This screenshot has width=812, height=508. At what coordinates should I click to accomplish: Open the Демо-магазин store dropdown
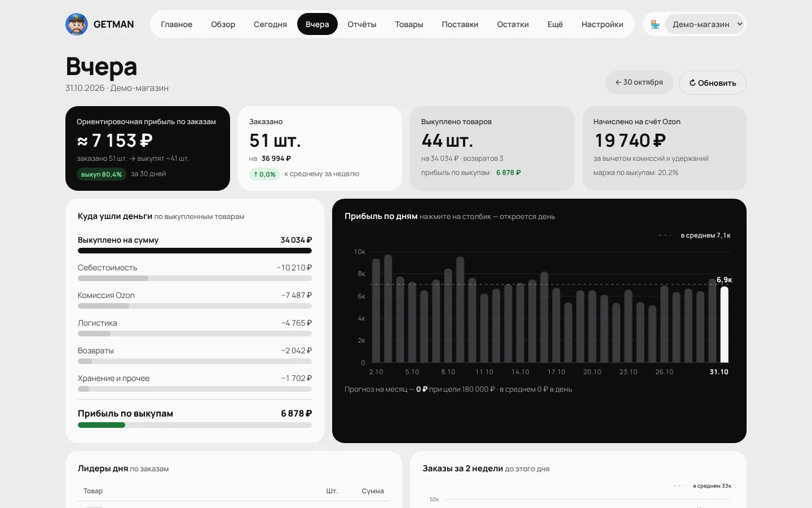point(705,24)
